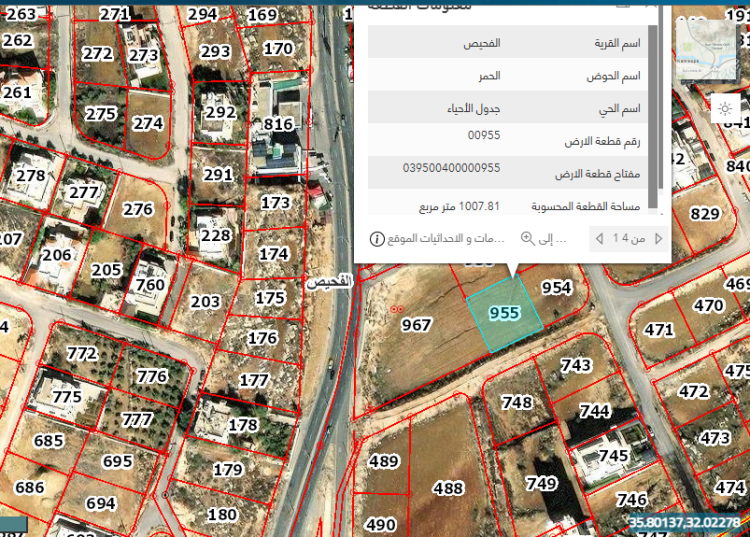Click parcel 829 on the map

point(705,214)
